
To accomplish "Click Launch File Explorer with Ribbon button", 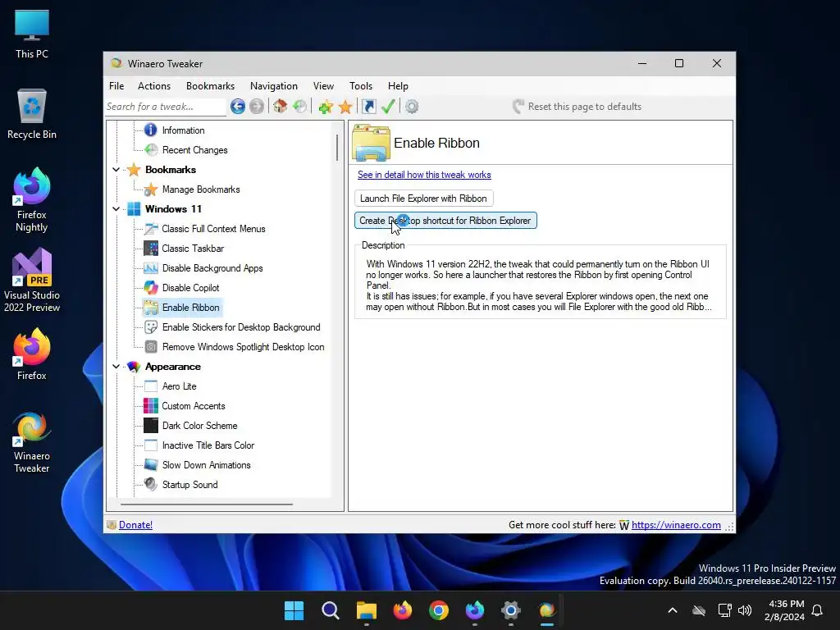I will point(423,199).
